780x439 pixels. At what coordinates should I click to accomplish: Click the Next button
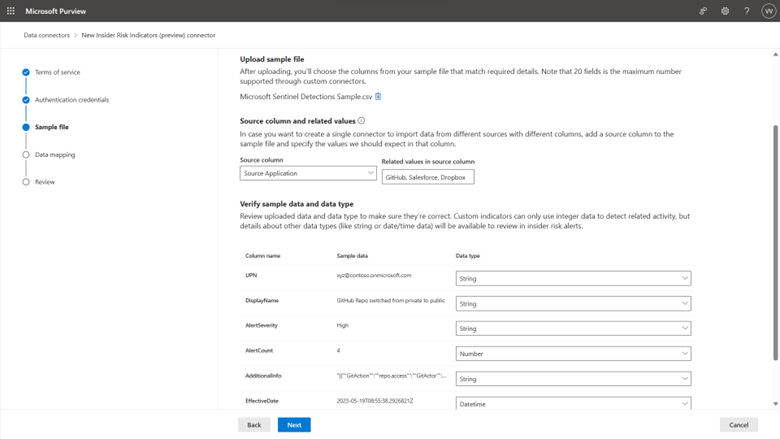coord(294,425)
